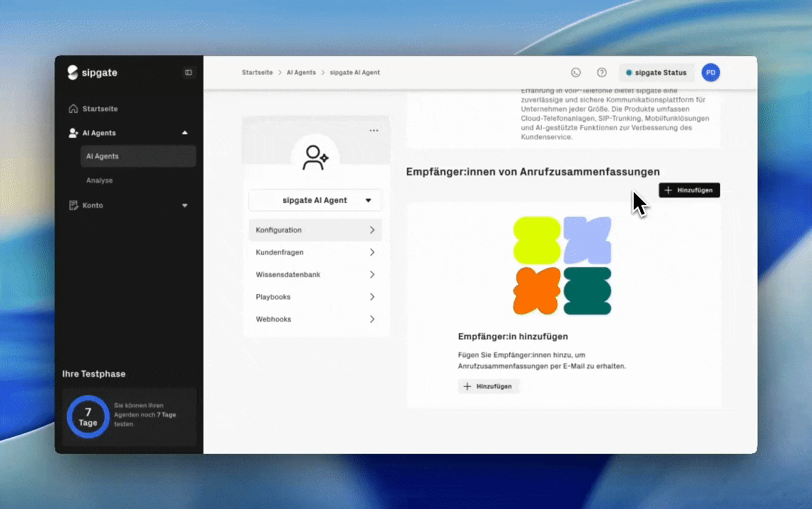
Task: Open the PD user avatar menu
Action: pos(710,73)
